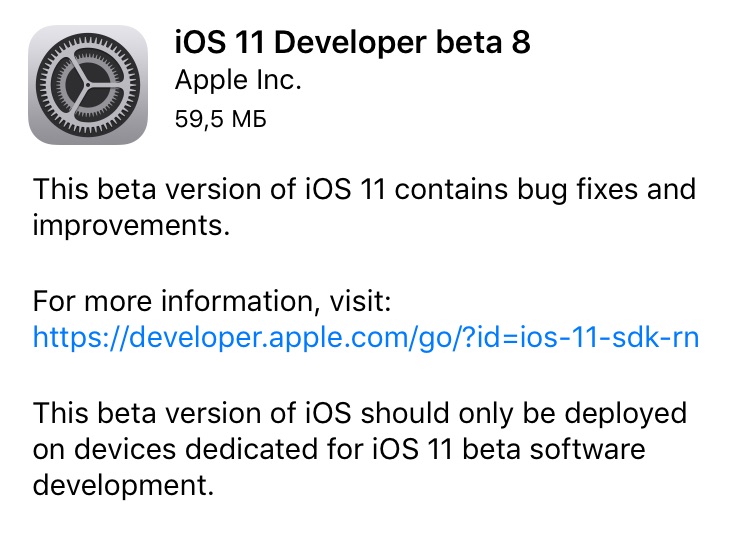The image size is (750, 544).
Task: Click the final word 'development.'
Action: (x=123, y=486)
